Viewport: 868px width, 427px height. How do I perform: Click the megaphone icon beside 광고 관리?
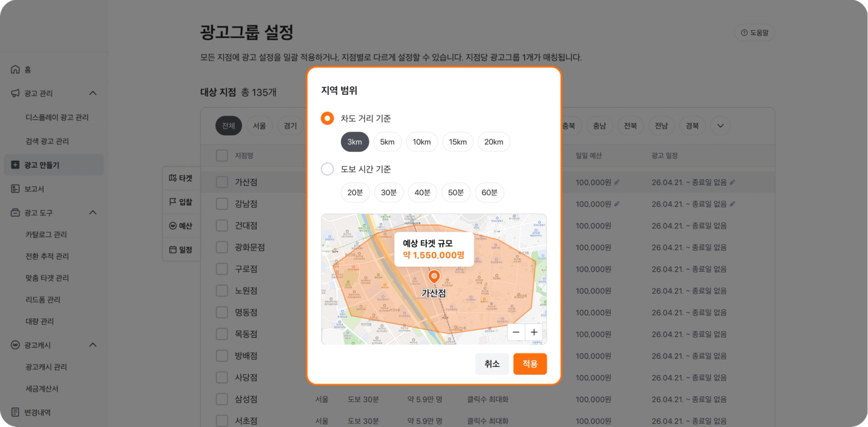[15, 93]
